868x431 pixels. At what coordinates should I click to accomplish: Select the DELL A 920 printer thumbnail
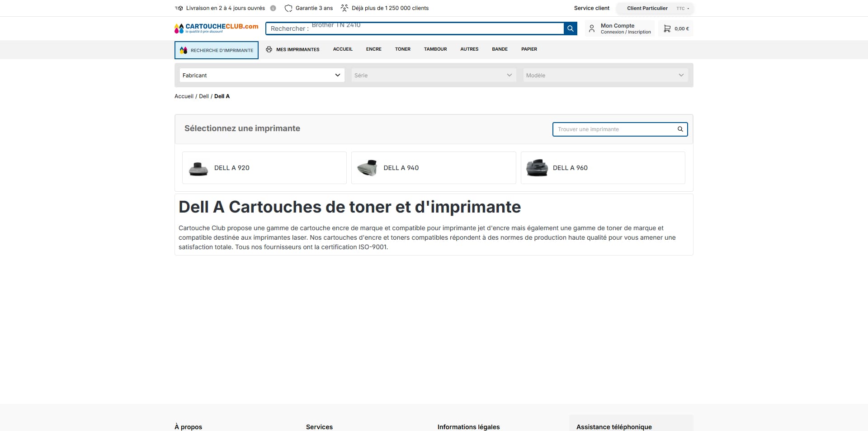[x=198, y=168]
